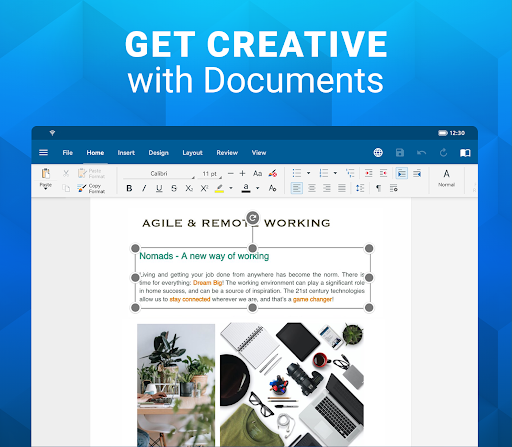The image size is (512, 447).
Task: Select the align left paragraph option
Action: [x=297, y=188]
